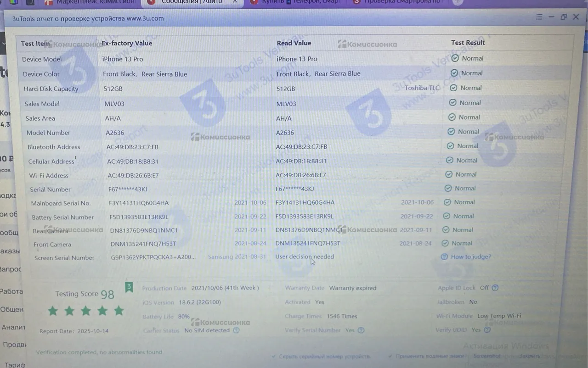The width and height of the screenshot is (588, 368).
Task: Click the help icon beside Apple ID Lock
Action: tap(495, 288)
